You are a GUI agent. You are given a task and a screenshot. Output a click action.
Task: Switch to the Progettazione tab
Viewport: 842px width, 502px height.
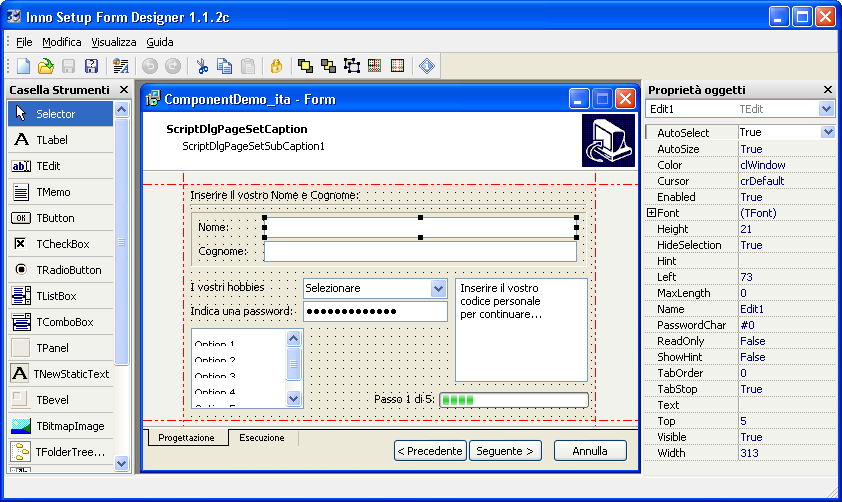(x=186, y=438)
